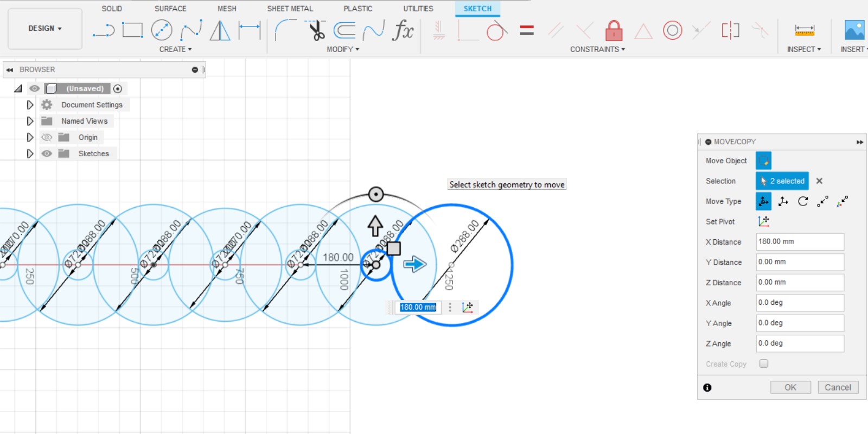Apply Symmetry constraint icon
868x434 pixels.
click(x=731, y=30)
